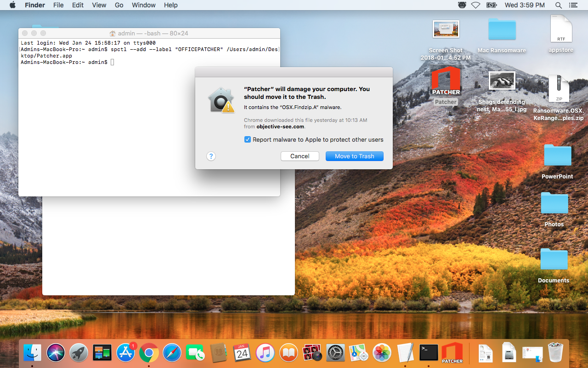This screenshot has width=588, height=368.
Task: Open Contacts book icon in Dock
Action: (219, 353)
